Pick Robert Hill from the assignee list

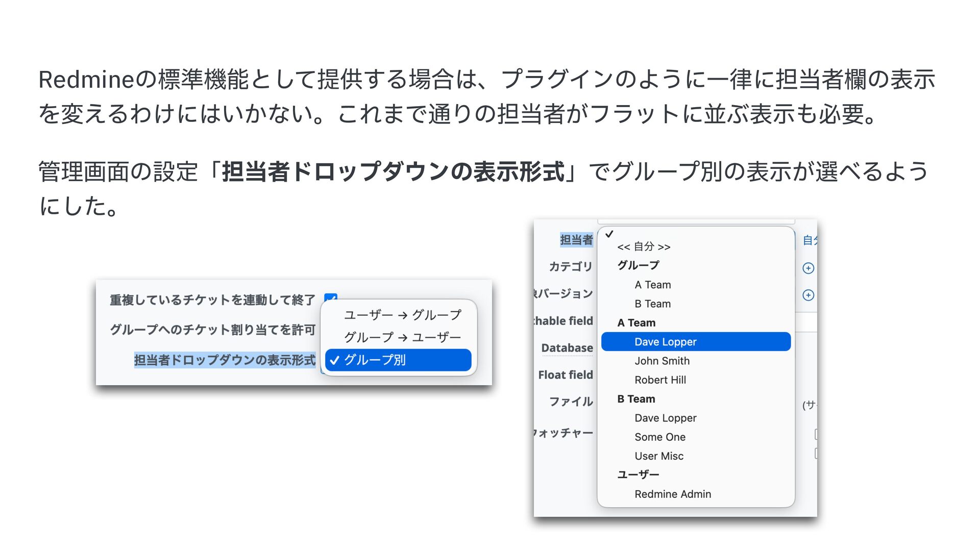pyautogui.click(x=660, y=380)
